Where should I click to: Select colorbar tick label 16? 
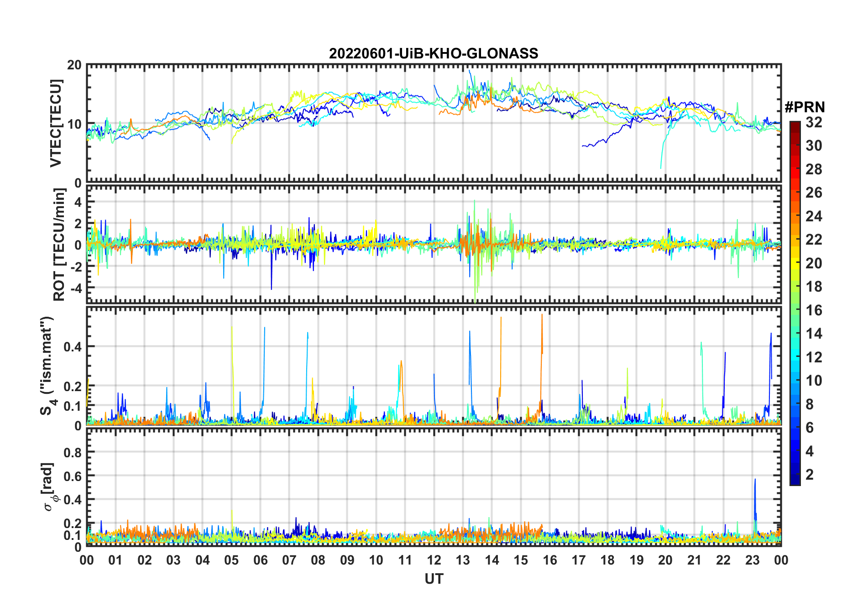[x=814, y=310]
